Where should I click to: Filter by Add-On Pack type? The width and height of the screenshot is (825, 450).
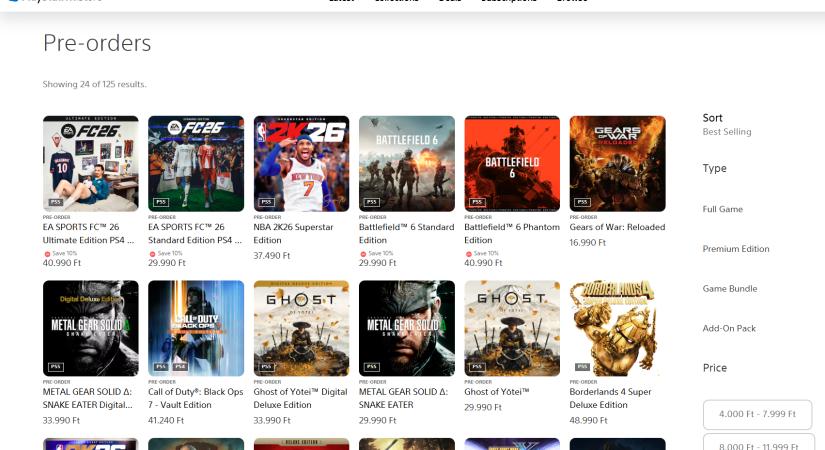click(x=729, y=328)
